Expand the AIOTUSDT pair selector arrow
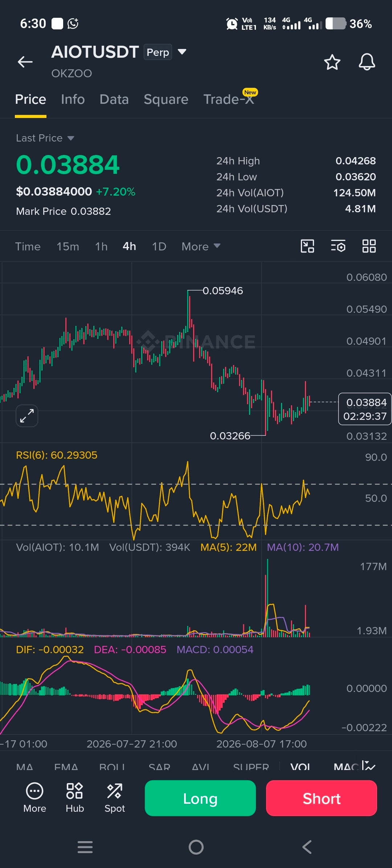This screenshot has height=868, width=392. click(182, 52)
